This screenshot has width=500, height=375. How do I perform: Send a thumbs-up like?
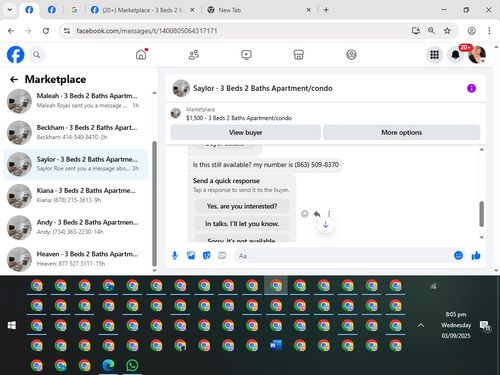coord(476,256)
